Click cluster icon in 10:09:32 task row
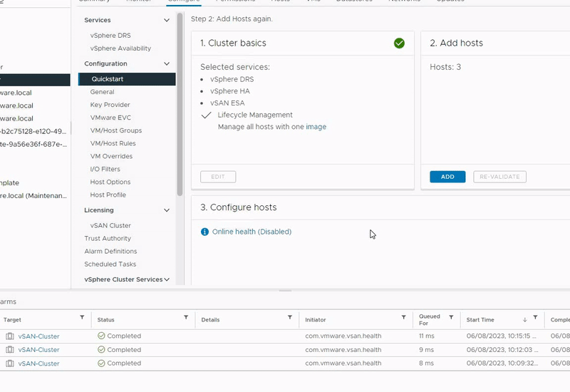 10,363
